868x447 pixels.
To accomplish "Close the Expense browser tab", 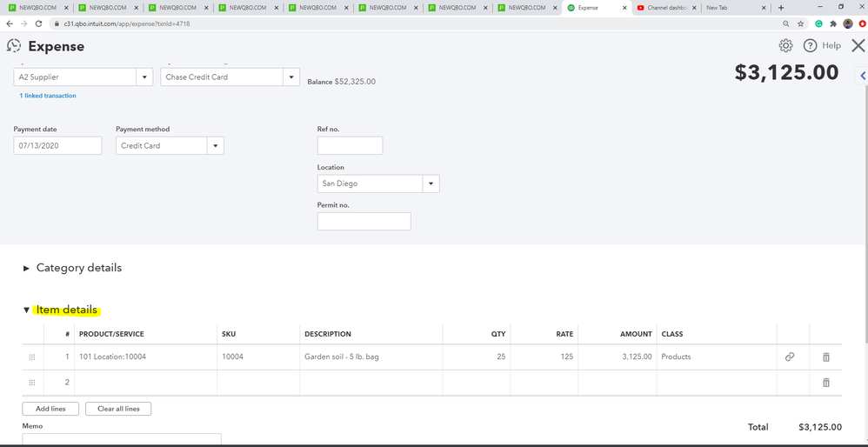I will click(x=624, y=9).
